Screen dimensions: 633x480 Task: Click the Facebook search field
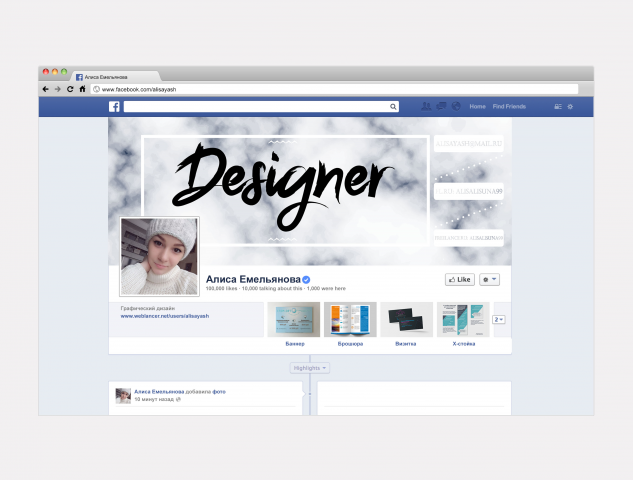(261, 107)
